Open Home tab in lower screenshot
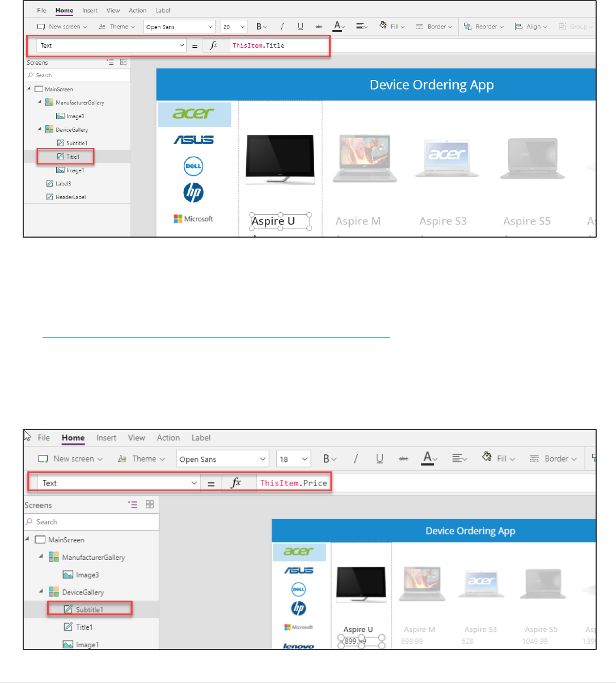 (x=73, y=438)
